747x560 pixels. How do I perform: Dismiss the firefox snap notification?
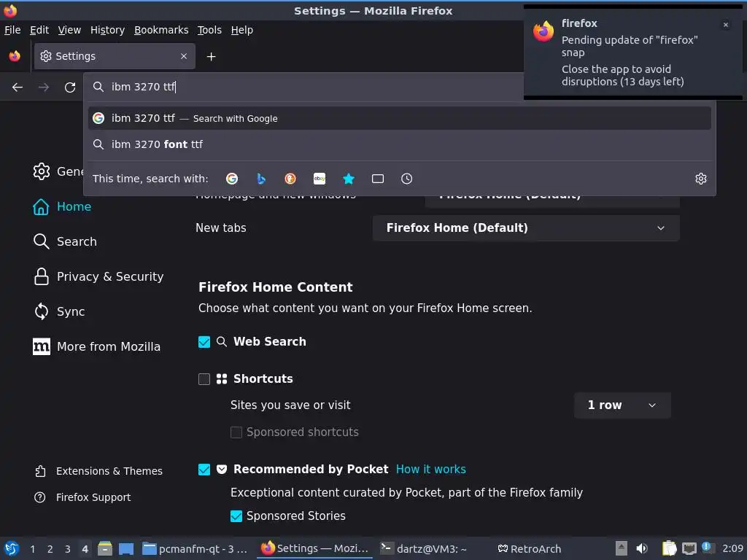pos(726,25)
